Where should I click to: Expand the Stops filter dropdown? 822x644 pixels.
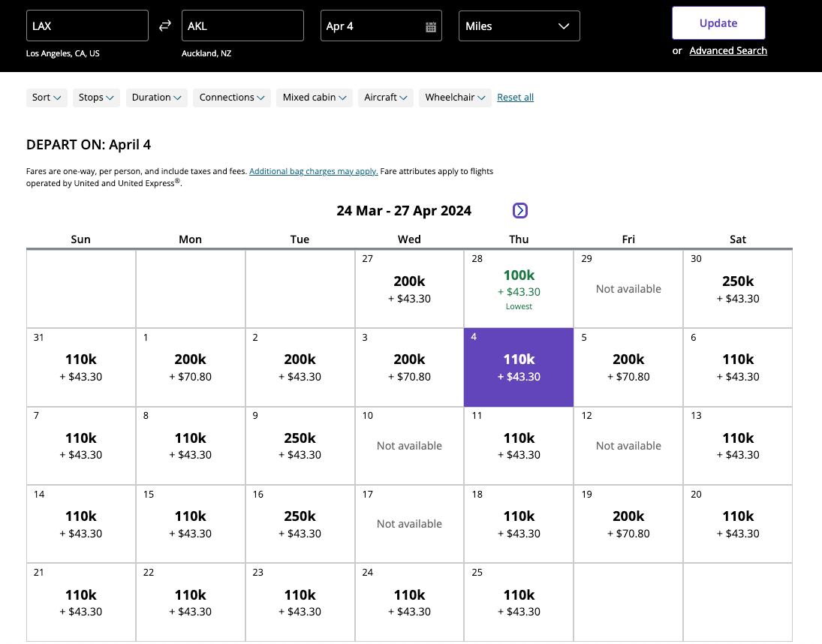pos(96,98)
